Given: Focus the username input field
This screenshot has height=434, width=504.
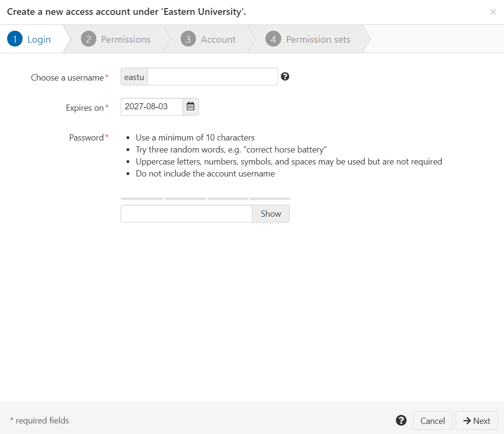Looking at the screenshot, I should (212, 77).
